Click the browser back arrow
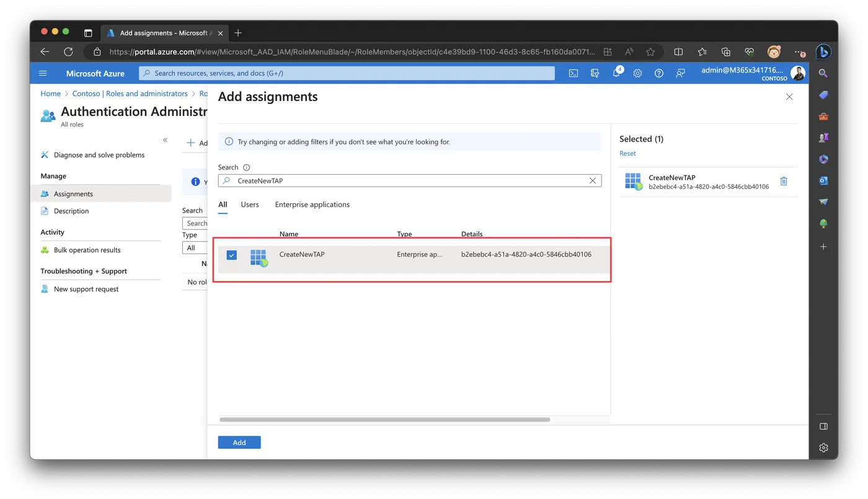The height and width of the screenshot is (499, 868). [x=45, y=52]
